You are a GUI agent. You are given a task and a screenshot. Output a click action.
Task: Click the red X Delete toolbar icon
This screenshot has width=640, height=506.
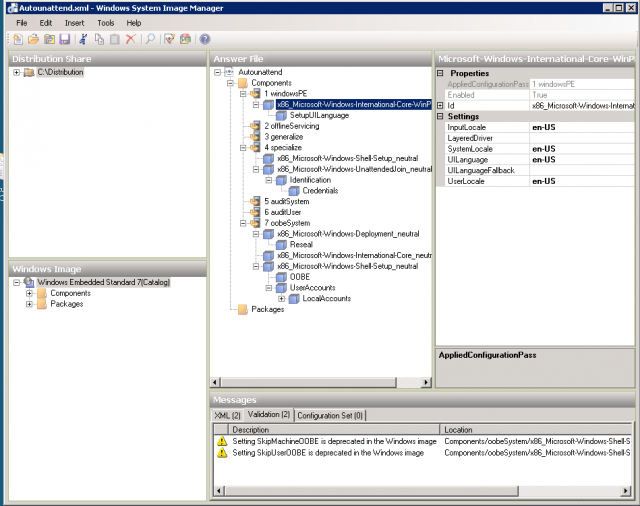(x=131, y=39)
